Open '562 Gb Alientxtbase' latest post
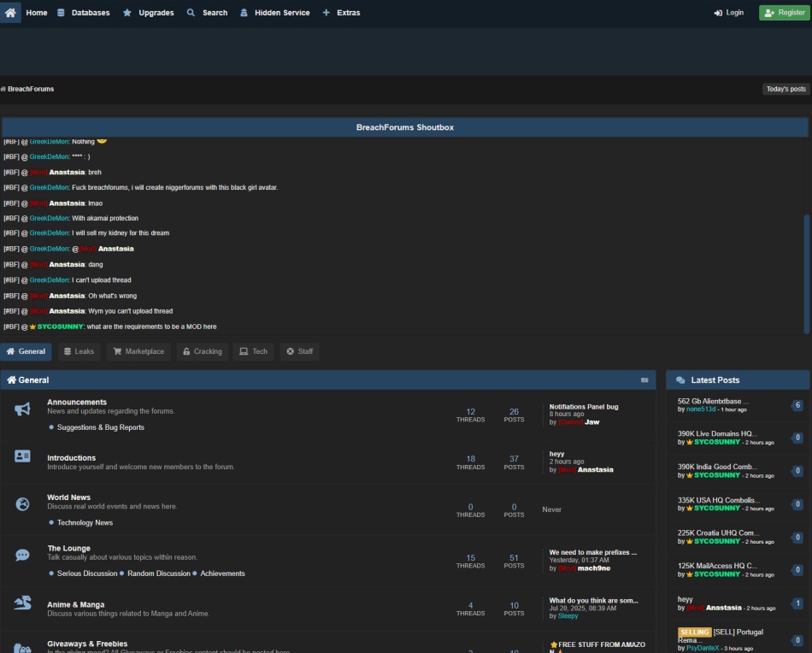This screenshot has height=653, width=812. pyautogui.click(x=713, y=402)
